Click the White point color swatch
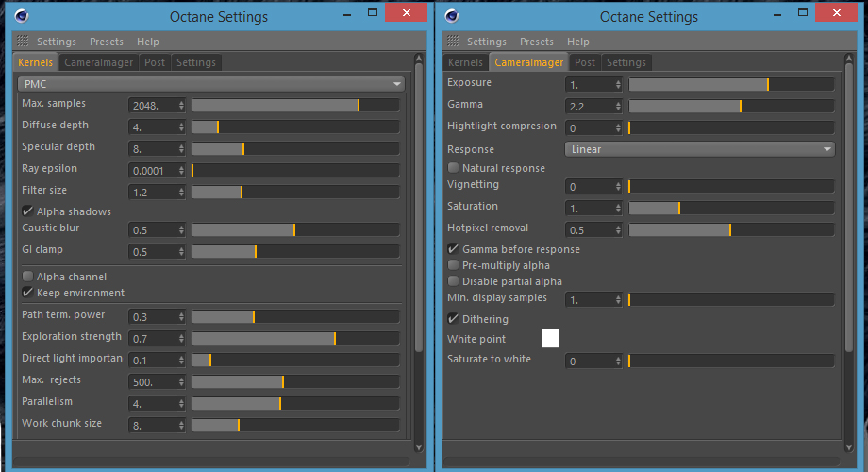Viewport: 868px width, 472px height. click(550, 339)
